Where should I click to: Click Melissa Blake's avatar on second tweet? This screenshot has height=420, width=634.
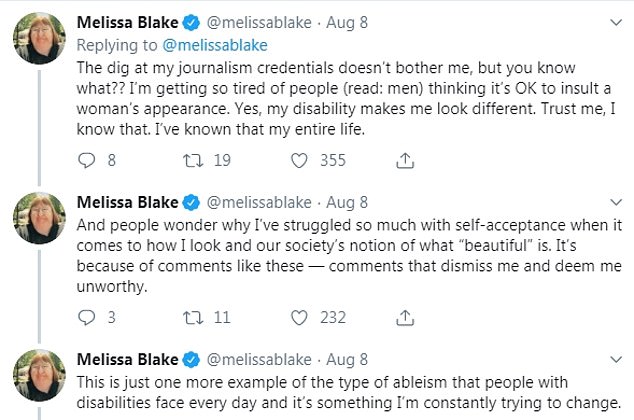pos(40,217)
